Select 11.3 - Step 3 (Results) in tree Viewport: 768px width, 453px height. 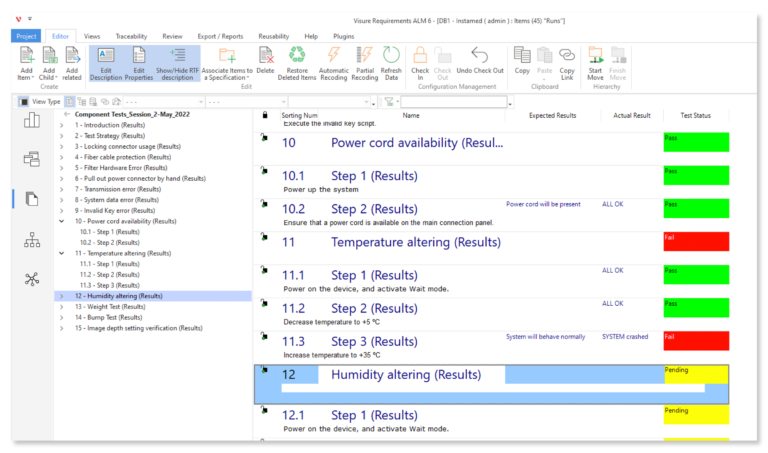(110, 286)
